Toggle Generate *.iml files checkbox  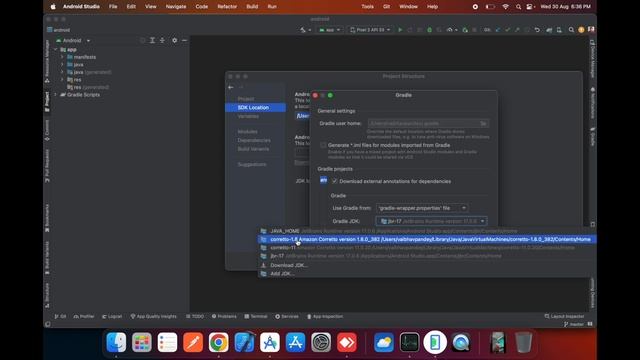pos(323,145)
